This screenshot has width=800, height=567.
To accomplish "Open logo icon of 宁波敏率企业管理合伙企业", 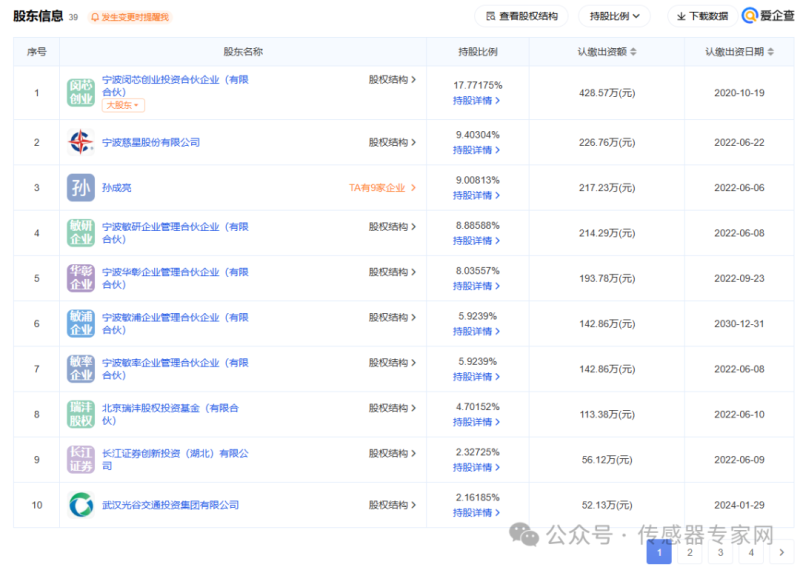I will 81,369.
